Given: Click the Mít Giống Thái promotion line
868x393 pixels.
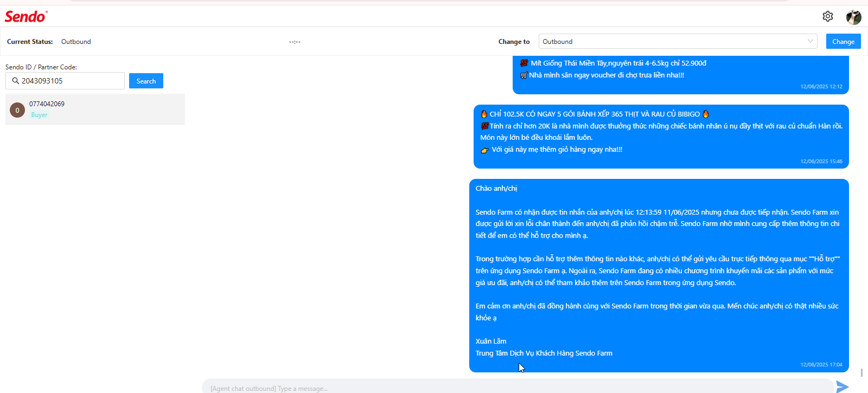Looking at the screenshot, I should point(613,63).
